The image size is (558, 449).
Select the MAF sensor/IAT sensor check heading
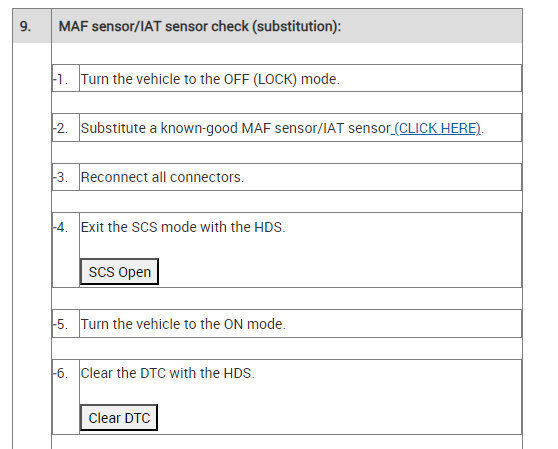200,26
